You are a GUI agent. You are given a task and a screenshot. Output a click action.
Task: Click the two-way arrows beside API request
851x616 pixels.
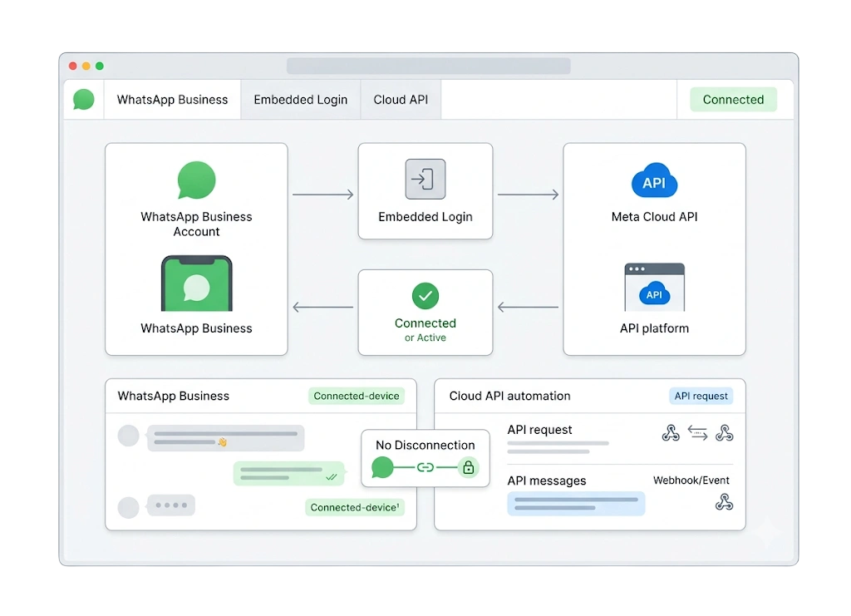coord(697,432)
